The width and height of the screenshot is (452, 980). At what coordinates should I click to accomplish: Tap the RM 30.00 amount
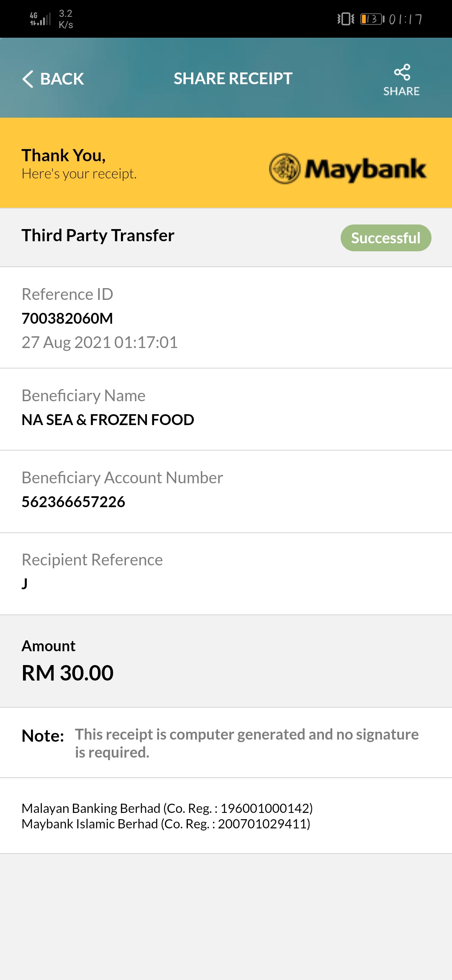67,673
